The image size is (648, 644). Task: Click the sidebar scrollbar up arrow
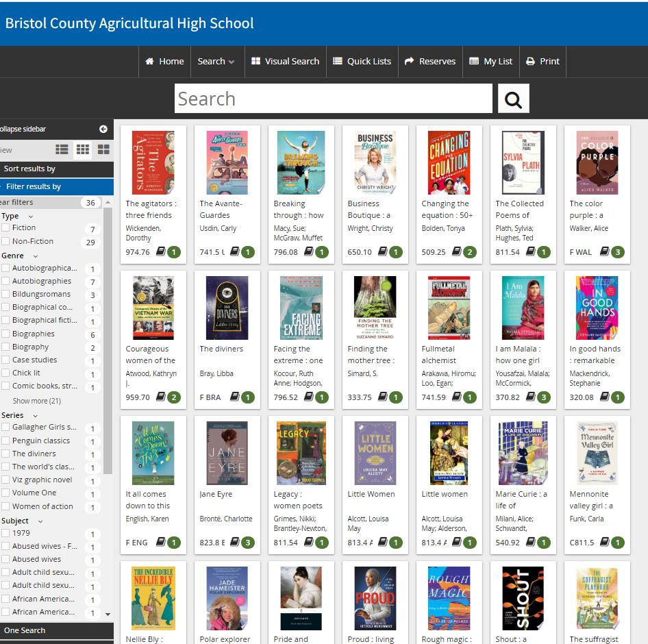coord(108,202)
